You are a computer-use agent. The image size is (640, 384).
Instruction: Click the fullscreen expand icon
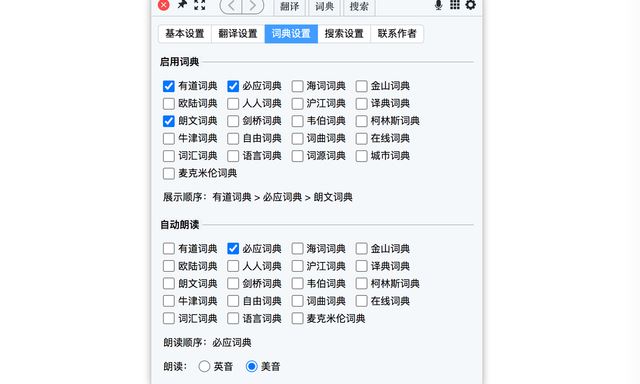(200, 4)
